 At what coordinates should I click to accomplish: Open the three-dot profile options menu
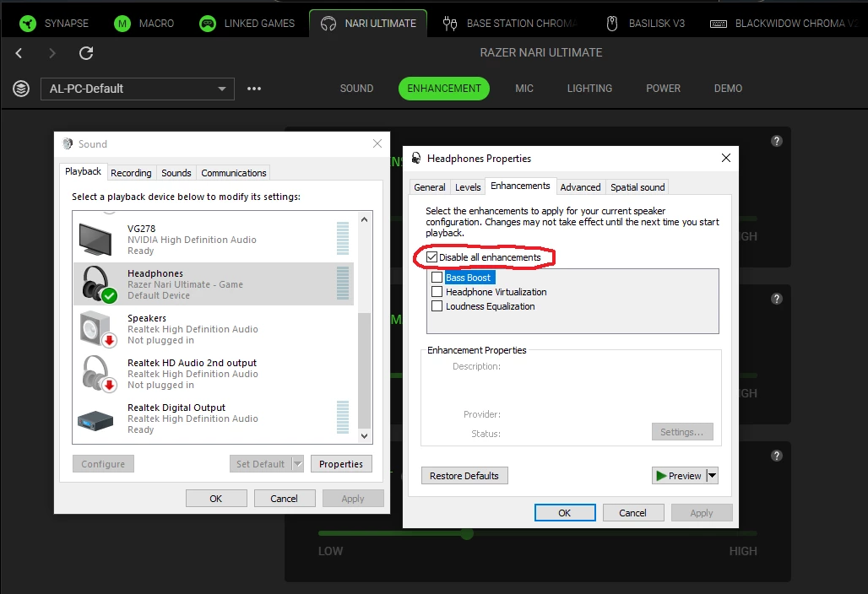254,89
